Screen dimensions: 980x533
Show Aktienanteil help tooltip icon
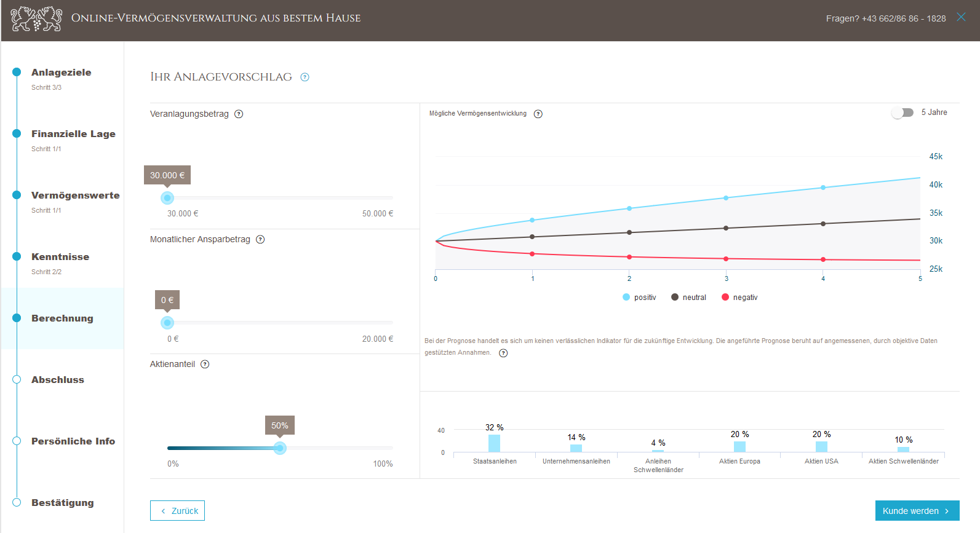tap(205, 364)
